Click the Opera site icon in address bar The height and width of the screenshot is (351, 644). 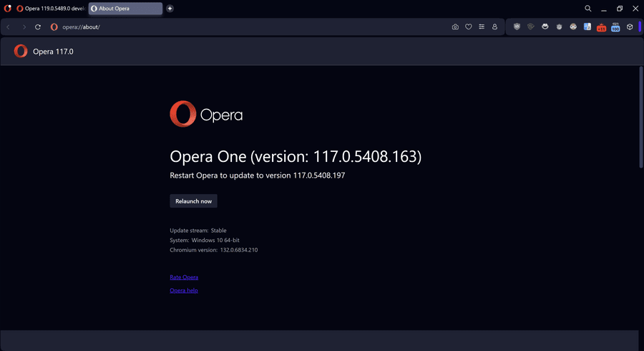click(x=54, y=27)
